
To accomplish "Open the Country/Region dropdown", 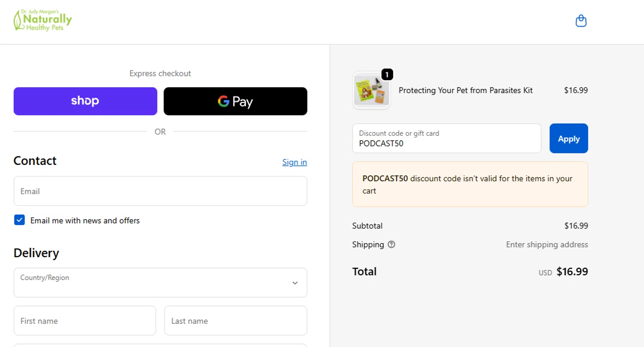I will click(x=160, y=283).
